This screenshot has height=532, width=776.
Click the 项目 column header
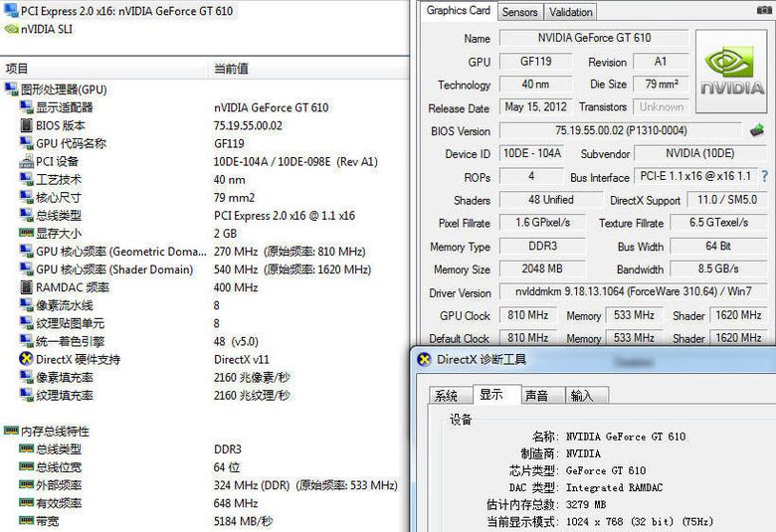[103, 69]
